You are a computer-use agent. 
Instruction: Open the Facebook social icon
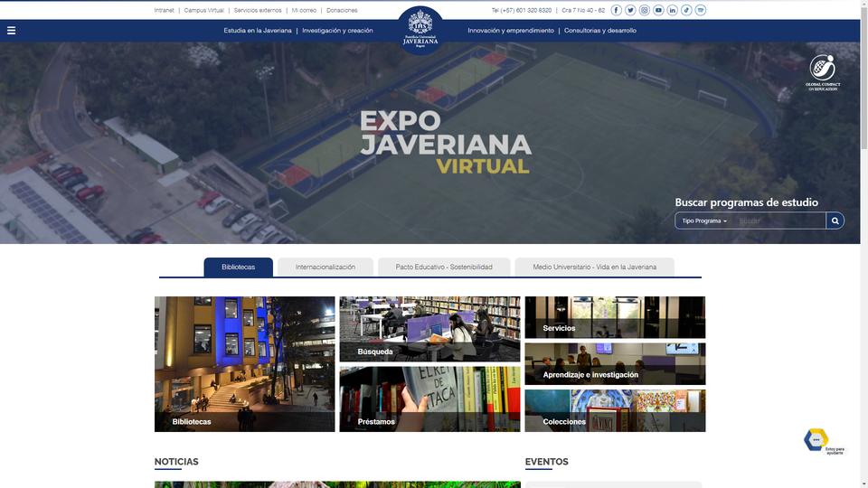[616, 10]
